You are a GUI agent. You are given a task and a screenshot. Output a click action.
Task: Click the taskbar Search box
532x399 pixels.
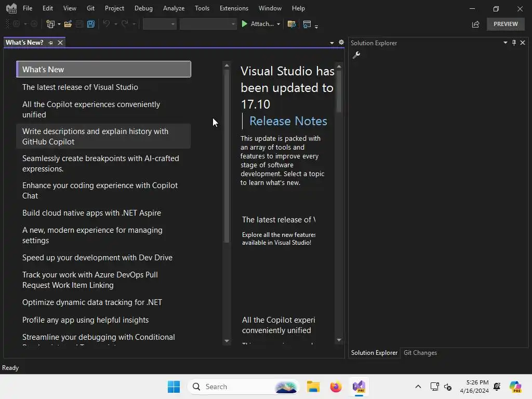243,387
